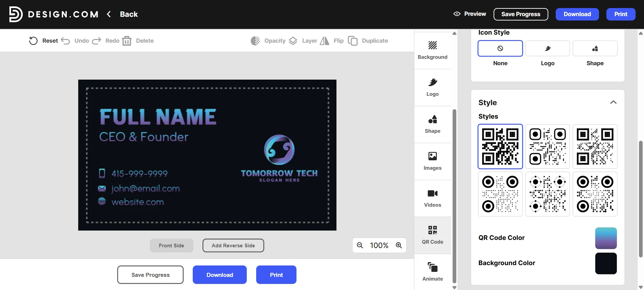The image size is (644, 290).
Task: Select john@email.com text on card
Action: (145, 189)
